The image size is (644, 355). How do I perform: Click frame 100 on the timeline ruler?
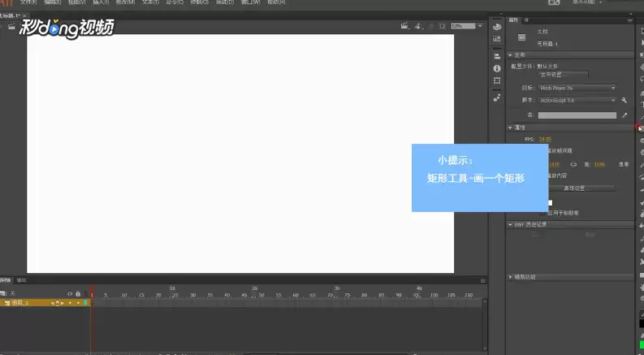point(434,295)
